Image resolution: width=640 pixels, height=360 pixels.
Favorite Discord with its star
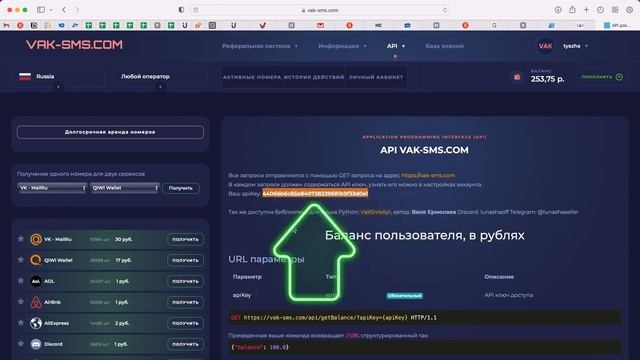click(21, 344)
